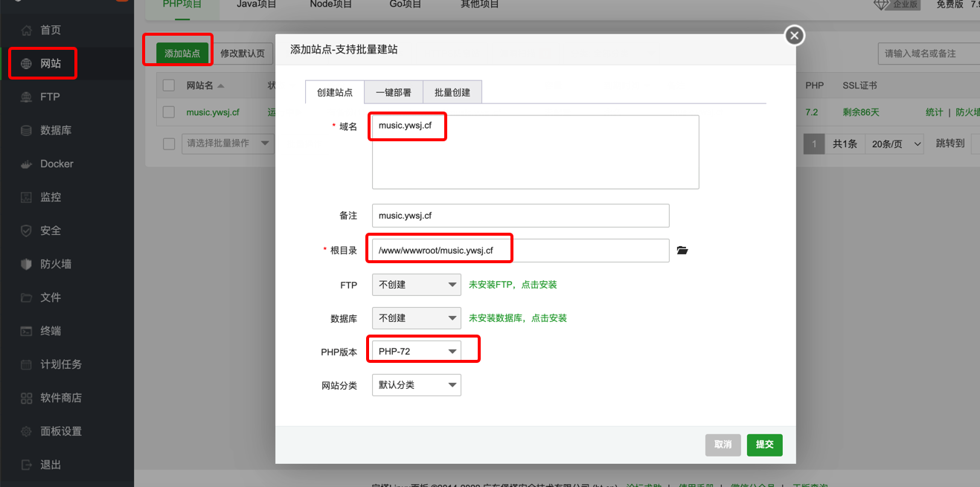Click the home icon in sidebar
This screenshot has width=980, height=487.
click(x=27, y=30)
